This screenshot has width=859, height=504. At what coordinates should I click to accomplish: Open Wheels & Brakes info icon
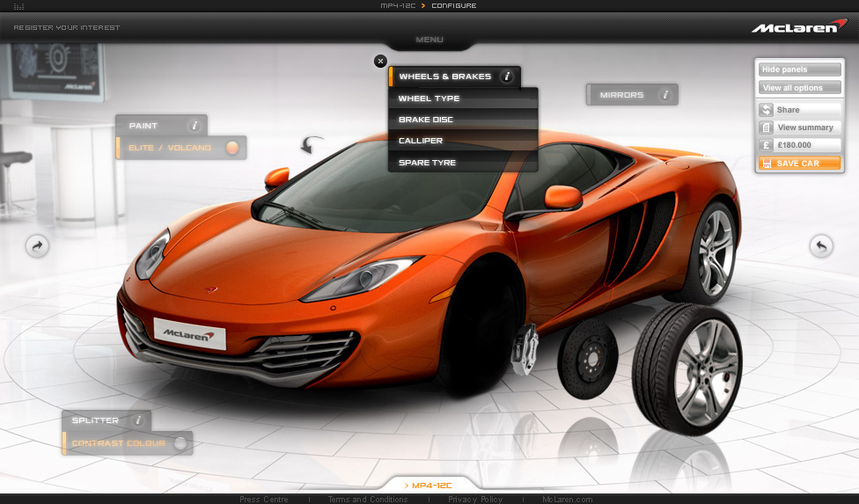click(x=507, y=77)
